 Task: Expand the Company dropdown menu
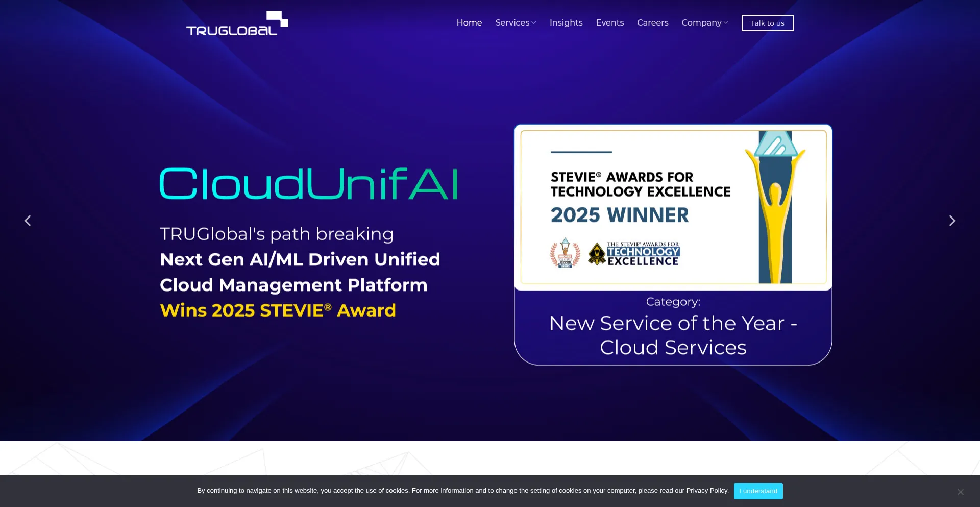tap(705, 23)
